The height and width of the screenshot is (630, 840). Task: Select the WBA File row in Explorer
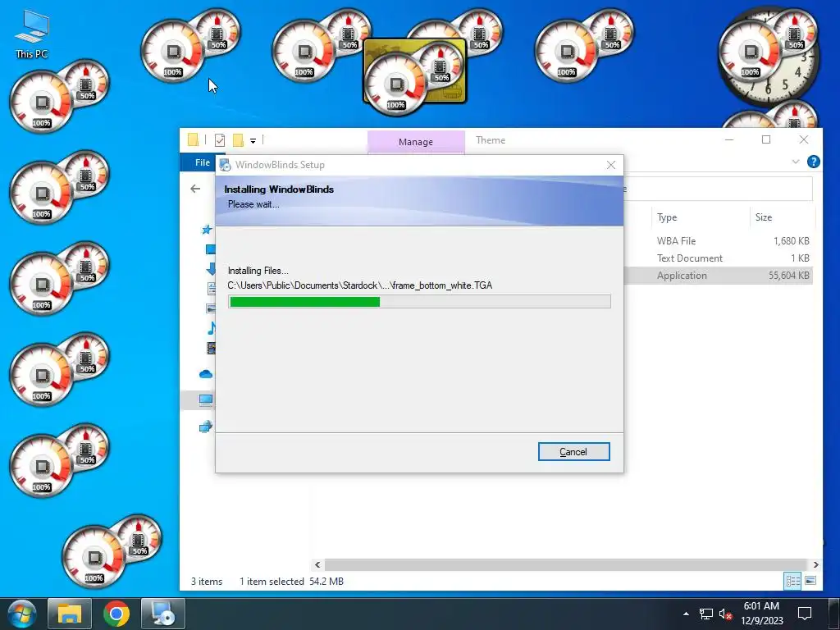coord(719,241)
